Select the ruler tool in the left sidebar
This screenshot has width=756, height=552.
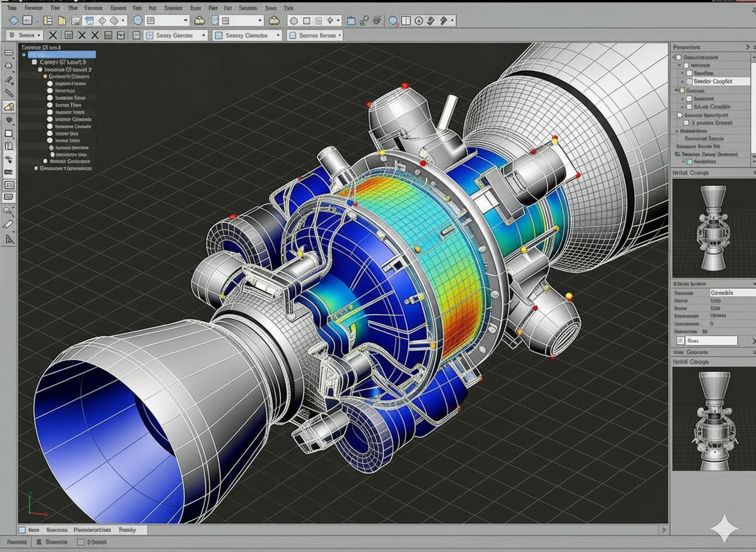(x=9, y=93)
